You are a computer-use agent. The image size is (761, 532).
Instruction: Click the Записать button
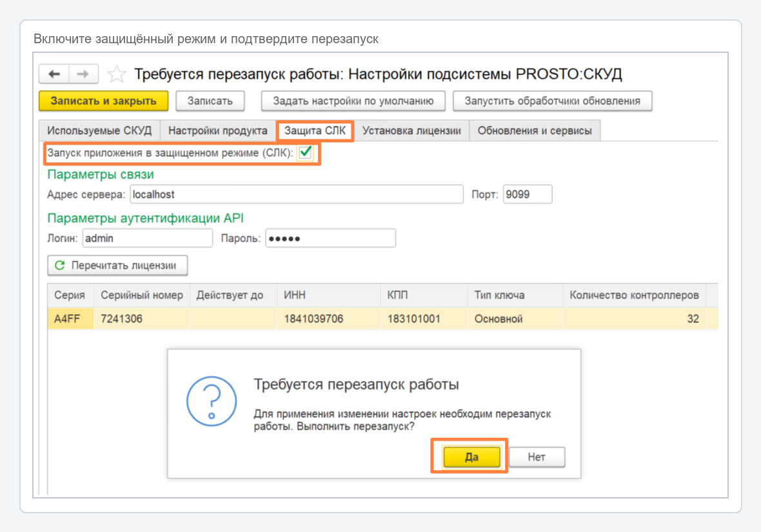point(210,101)
